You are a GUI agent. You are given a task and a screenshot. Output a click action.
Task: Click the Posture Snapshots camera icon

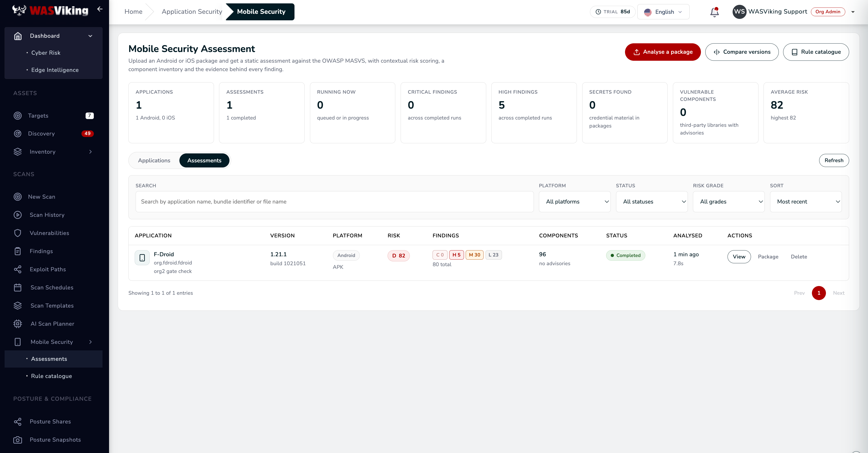tap(17, 440)
